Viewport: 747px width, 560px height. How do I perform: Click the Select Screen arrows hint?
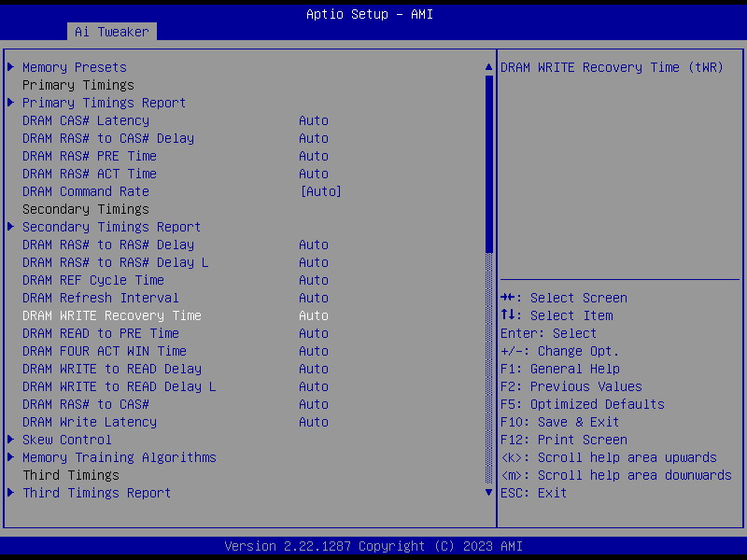pyautogui.click(x=564, y=298)
